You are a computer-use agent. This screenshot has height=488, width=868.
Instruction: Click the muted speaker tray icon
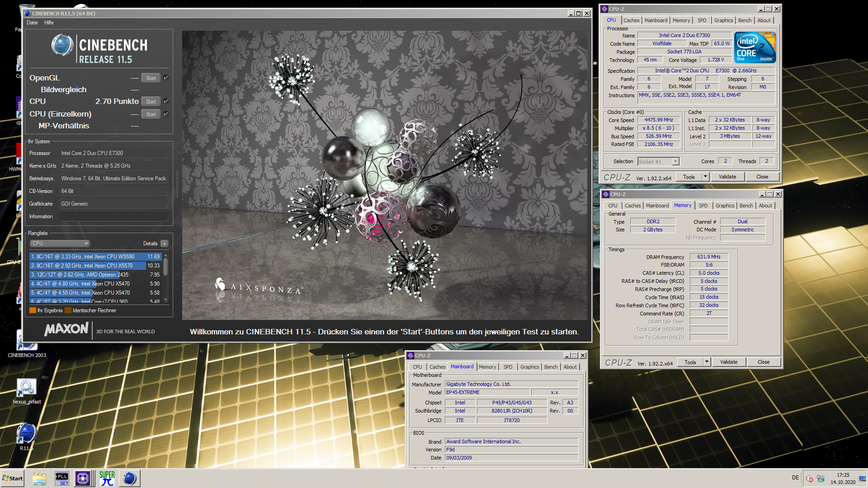click(x=810, y=479)
